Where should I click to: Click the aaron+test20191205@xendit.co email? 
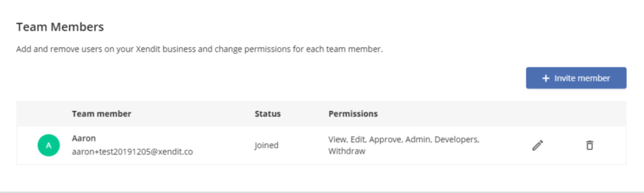[132, 152]
